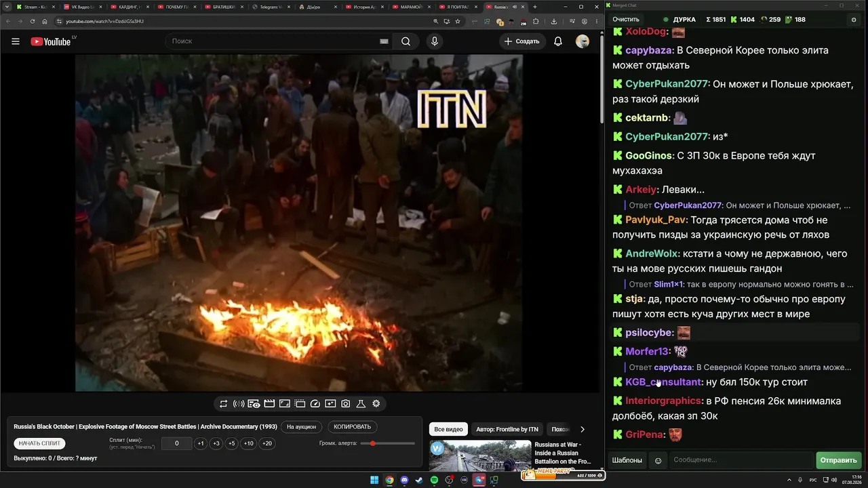
Task: Open the Windows Start menu
Action: [374, 480]
